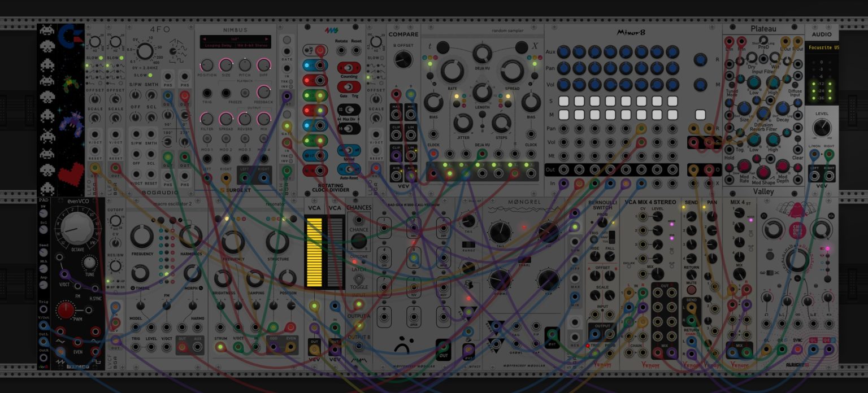Flip the Gate/Trig switch on Clock Divider

pyautogui.click(x=349, y=87)
